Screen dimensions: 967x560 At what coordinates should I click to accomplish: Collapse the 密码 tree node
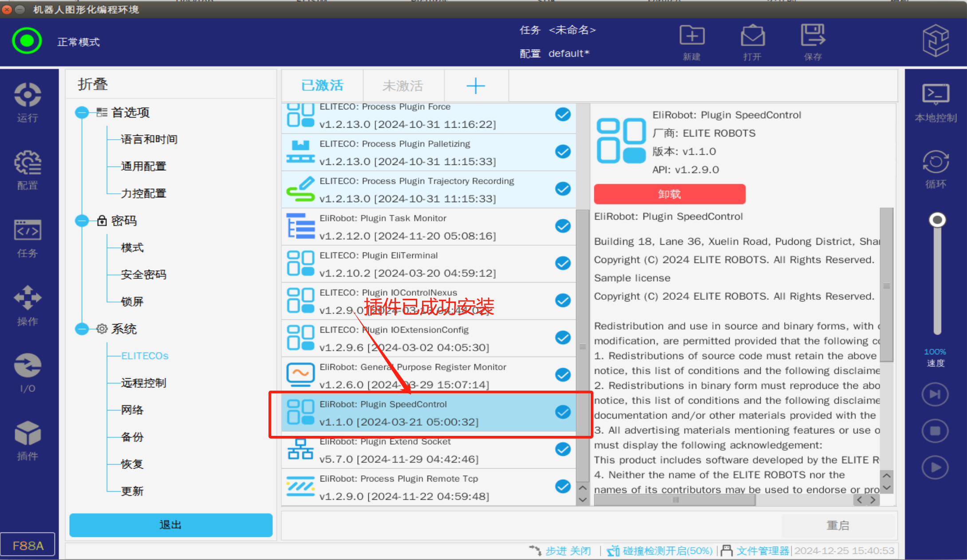pyautogui.click(x=82, y=221)
